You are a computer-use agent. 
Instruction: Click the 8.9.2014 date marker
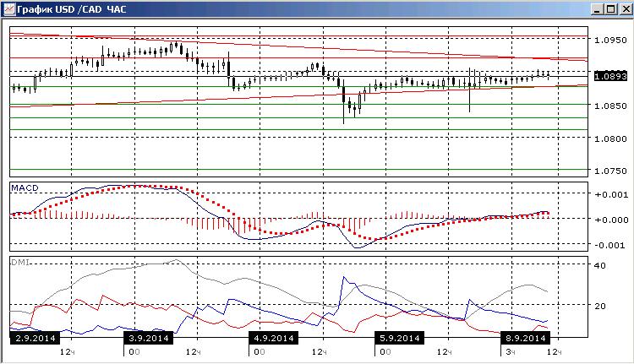(525, 338)
